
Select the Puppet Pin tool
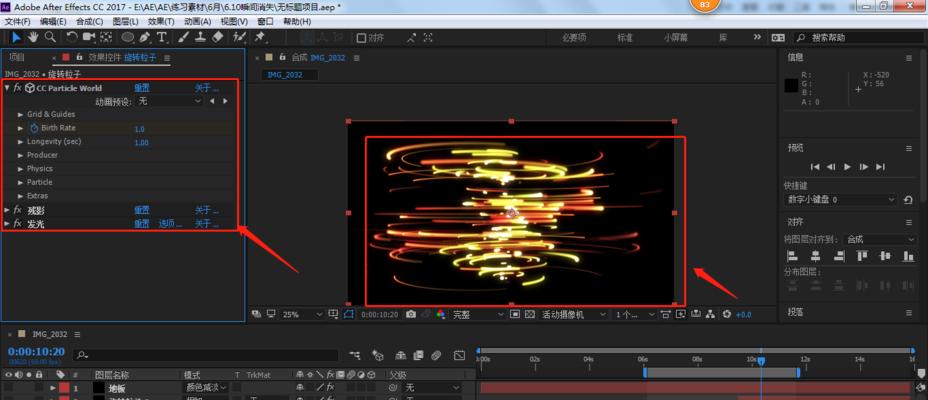(x=259, y=37)
